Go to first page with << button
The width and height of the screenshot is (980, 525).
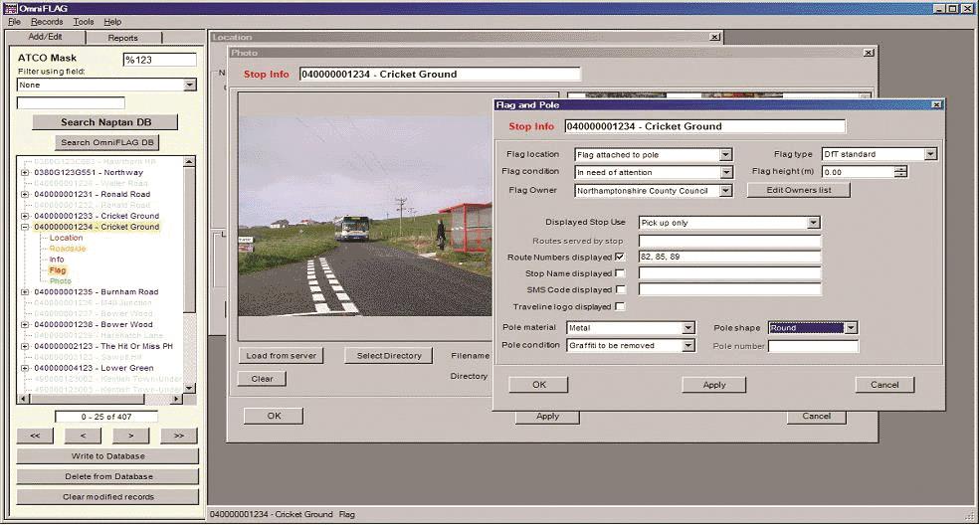[35, 436]
